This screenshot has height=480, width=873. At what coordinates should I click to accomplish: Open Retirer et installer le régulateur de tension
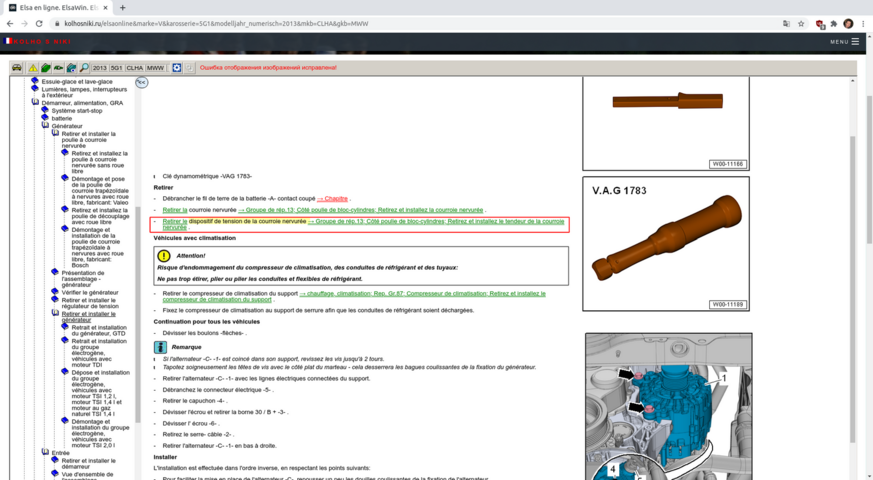(x=90, y=303)
